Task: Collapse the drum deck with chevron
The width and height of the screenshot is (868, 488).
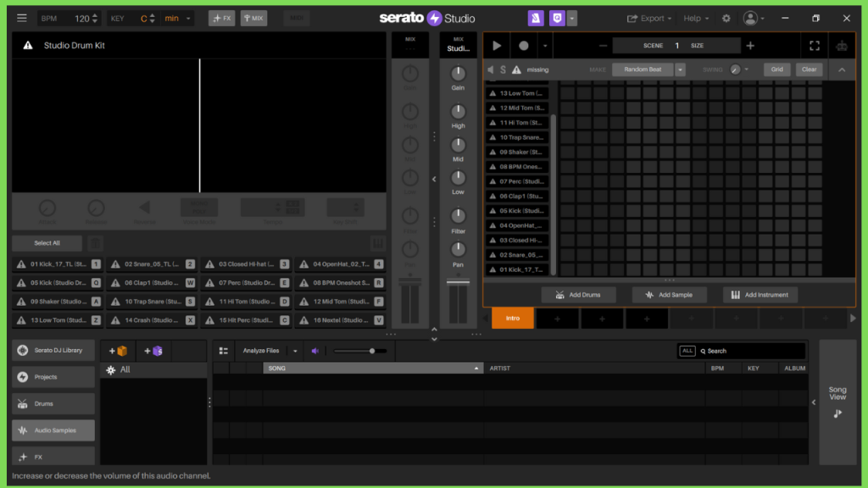Action: point(842,69)
